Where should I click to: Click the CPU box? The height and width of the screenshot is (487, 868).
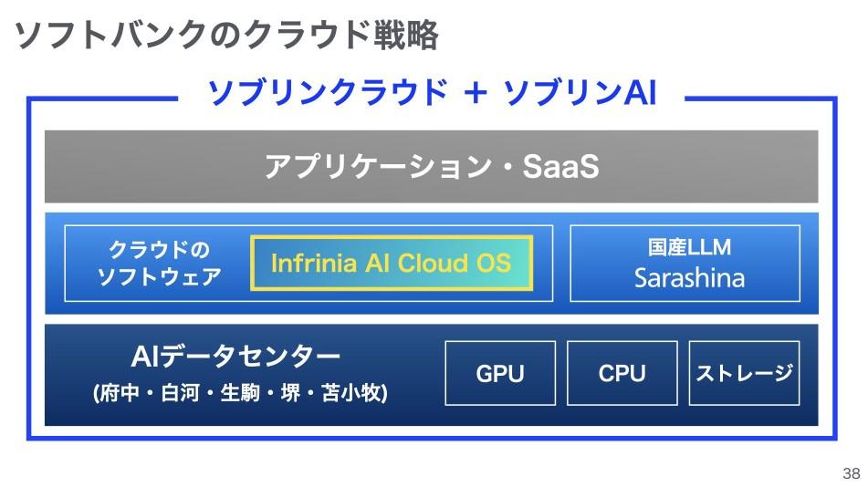622,373
